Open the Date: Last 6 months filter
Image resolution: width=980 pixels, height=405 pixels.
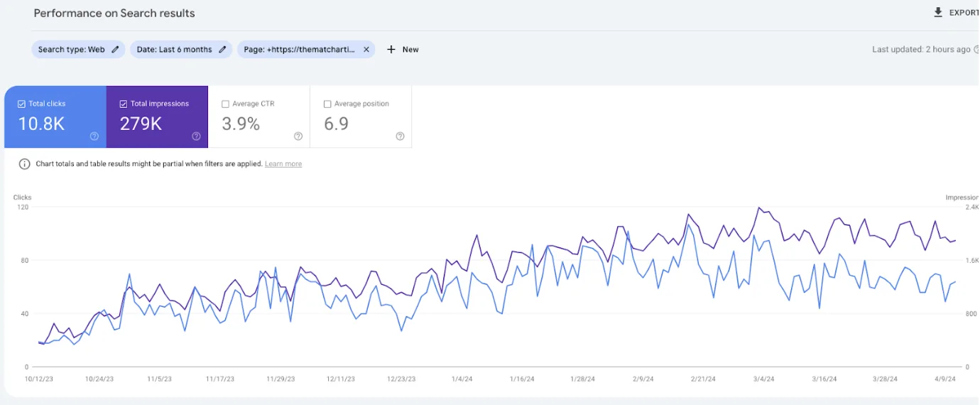coord(174,50)
